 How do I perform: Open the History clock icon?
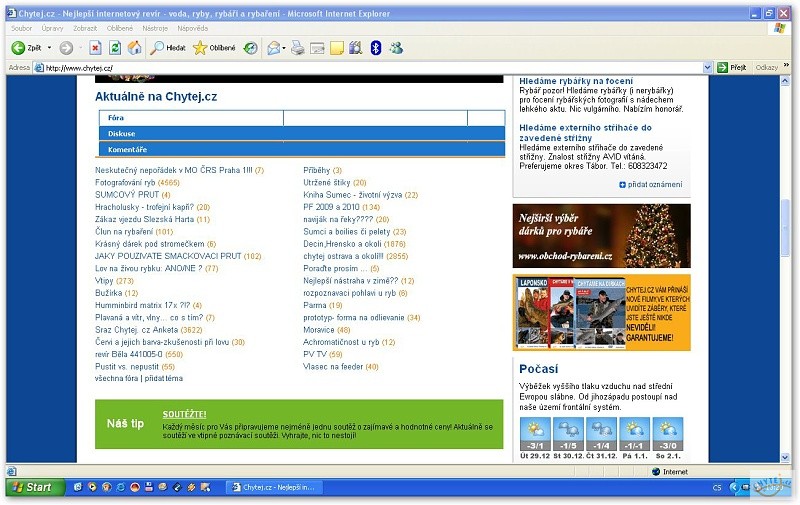click(251, 48)
